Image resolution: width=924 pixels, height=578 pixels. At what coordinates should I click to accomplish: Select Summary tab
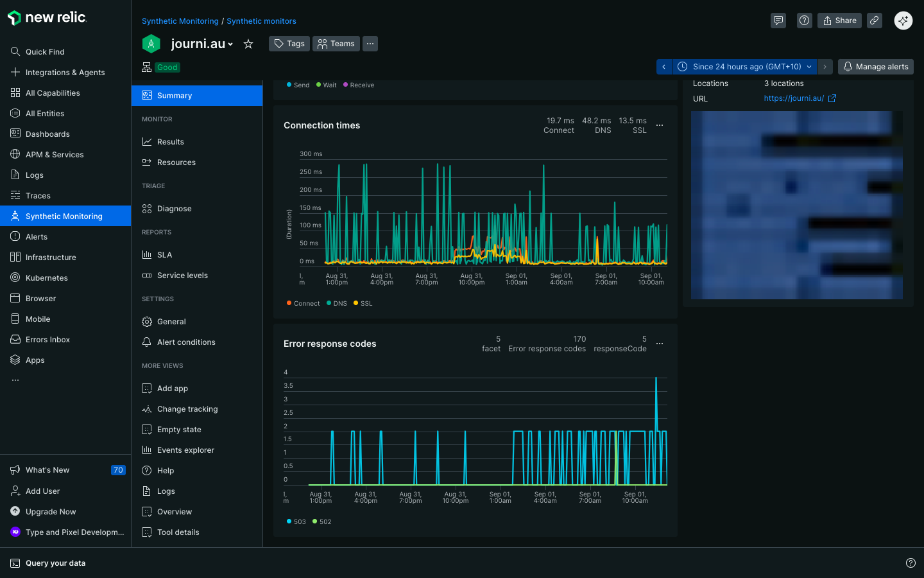(x=197, y=96)
